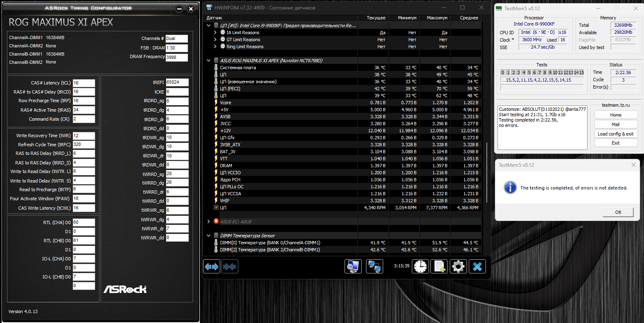
Task: Click the lightning icon beside +12V
Action: [215, 131]
